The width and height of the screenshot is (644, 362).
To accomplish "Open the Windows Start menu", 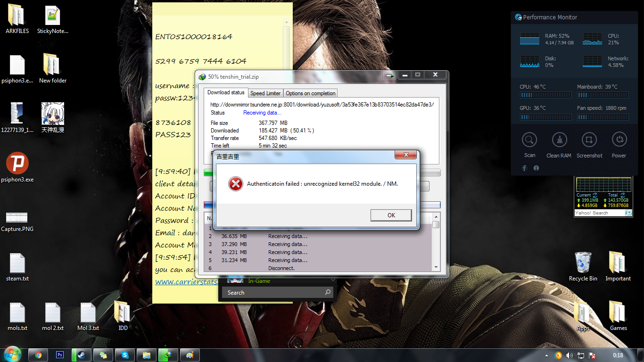I will (x=12, y=354).
